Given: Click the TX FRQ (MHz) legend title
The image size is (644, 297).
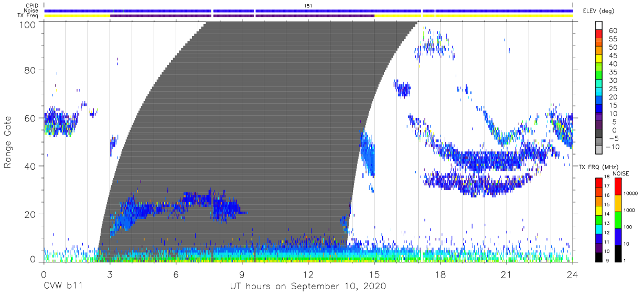Looking at the screenshot, I should [598, 167].
